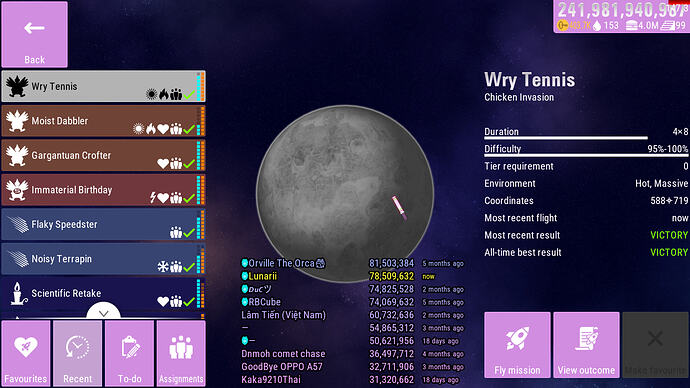Viewport: 690px width, 388px height.
Task: Click the squad icon on Wry Tennis row
Action: point(176,94)
